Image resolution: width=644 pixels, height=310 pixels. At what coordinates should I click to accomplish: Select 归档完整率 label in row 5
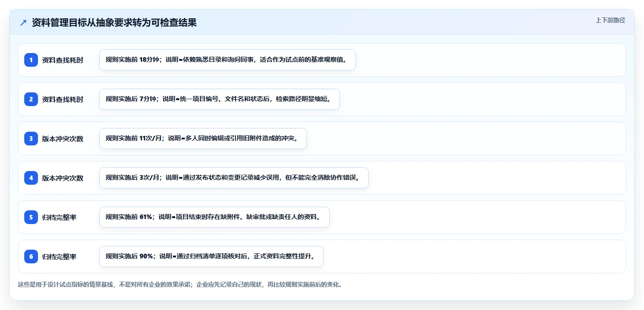(59, 217)
